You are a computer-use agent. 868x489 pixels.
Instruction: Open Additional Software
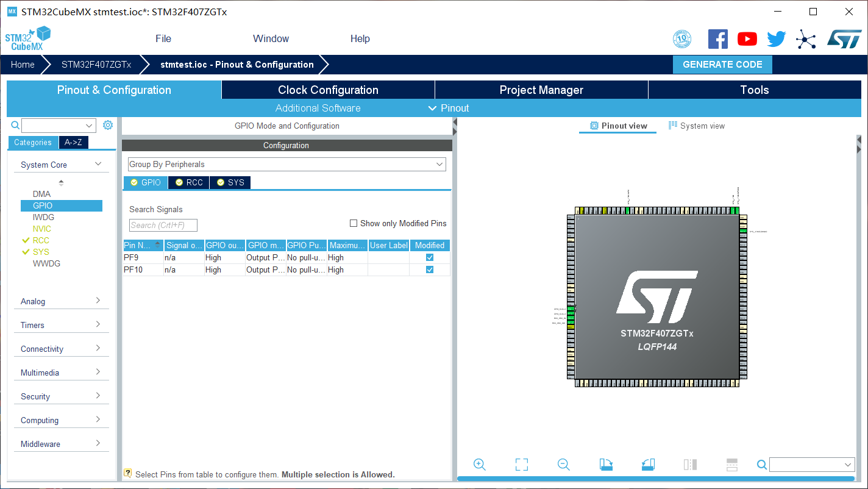pos(318,108)
